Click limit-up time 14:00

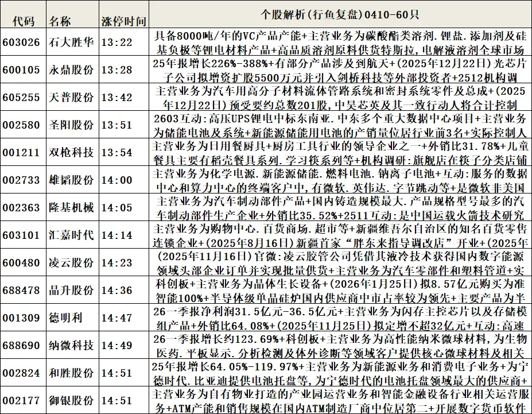pyautogui.click(x=117, y=180)
